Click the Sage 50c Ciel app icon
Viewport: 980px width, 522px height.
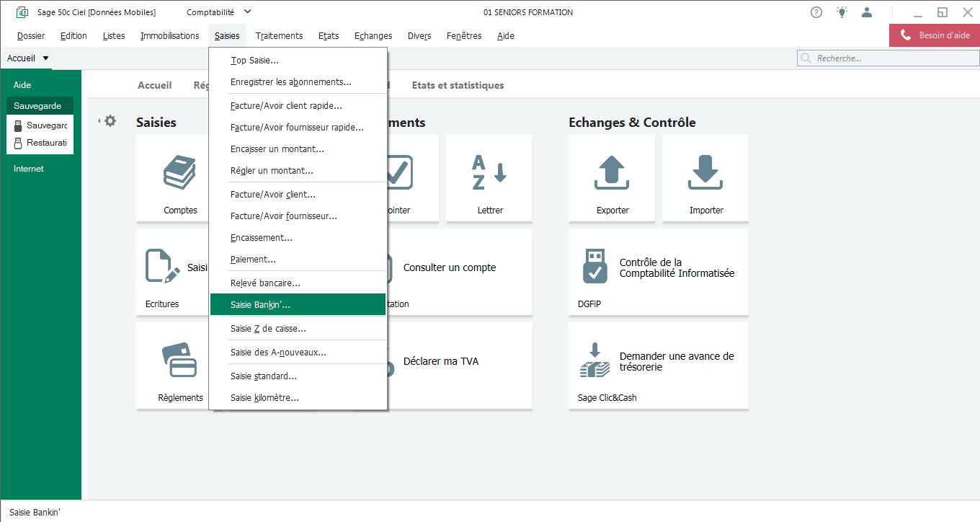pyautogui.click(x=22, y=12)
